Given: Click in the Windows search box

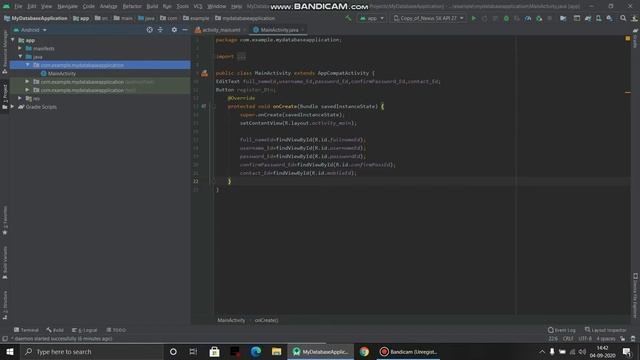Looking at the screenshot, I should click(91, 351).
